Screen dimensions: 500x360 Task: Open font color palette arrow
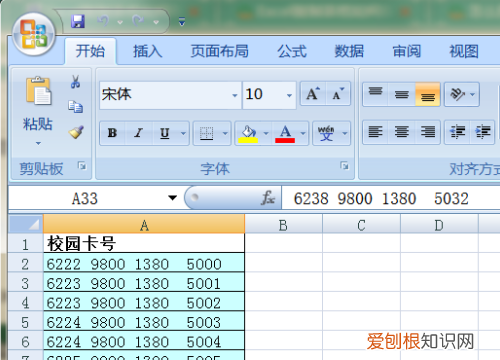click(x=303, y=133)
